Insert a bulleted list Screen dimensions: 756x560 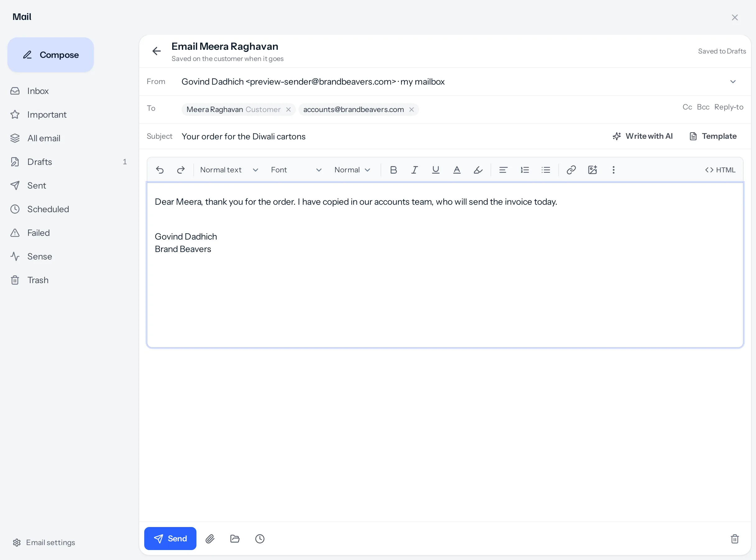coord(546,170)
